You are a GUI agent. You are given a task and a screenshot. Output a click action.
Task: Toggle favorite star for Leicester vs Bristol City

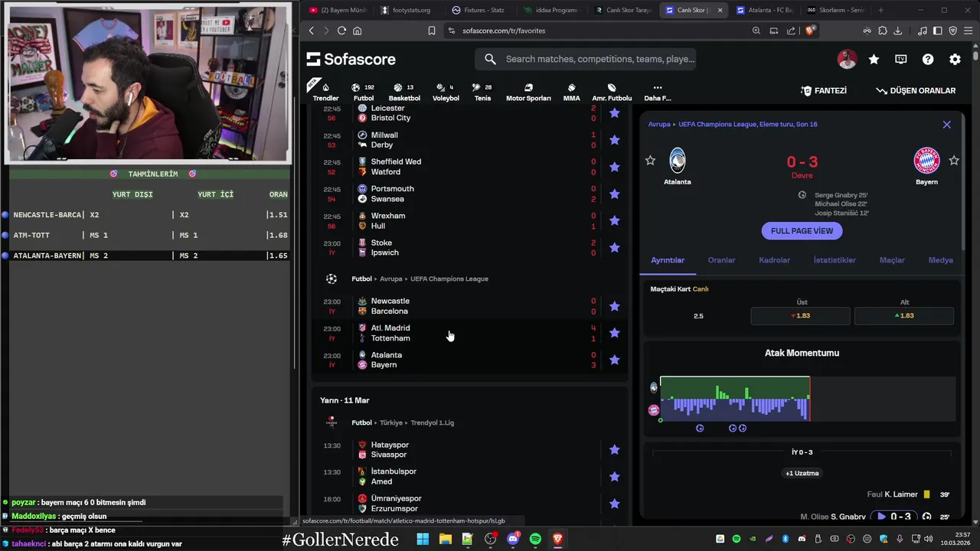(614, 113)
